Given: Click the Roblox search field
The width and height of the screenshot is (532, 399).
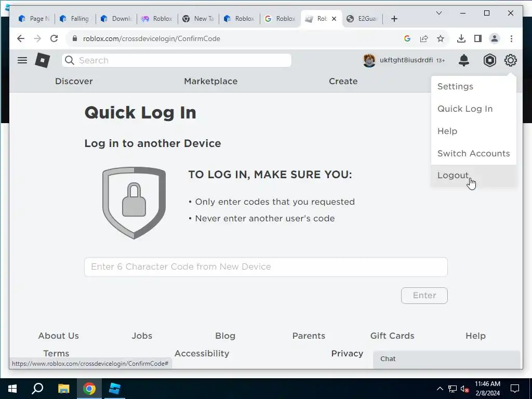Looking at the screenshot, I should [177, 60].
